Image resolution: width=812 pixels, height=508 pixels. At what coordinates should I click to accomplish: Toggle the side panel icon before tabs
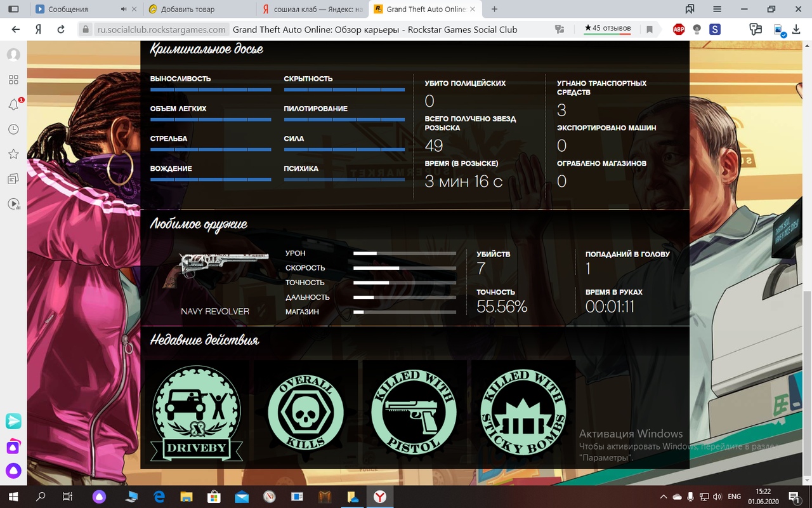coord(13,10)
